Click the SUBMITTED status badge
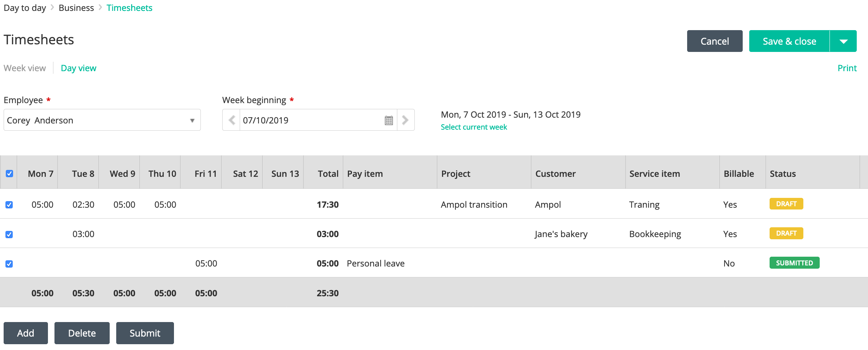Image resolution: width=868 pixels, height=350 pixels. click(x=794, y=262)
